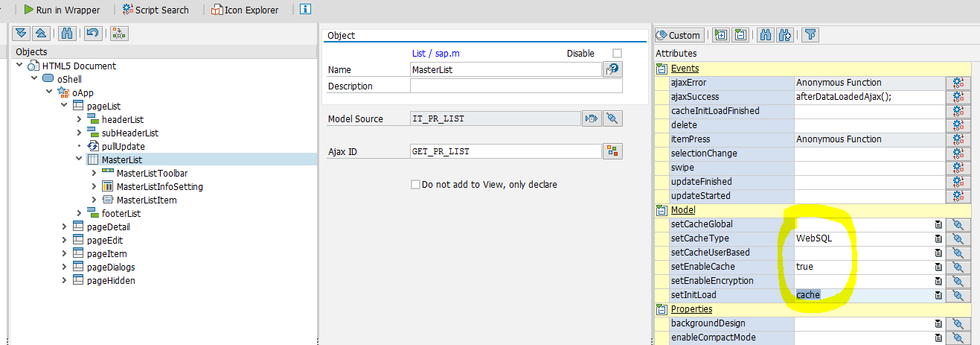This screenshot has width=980, height=345.
Task: Open the script editor gear for selectionChange
Action: [958, 153]
